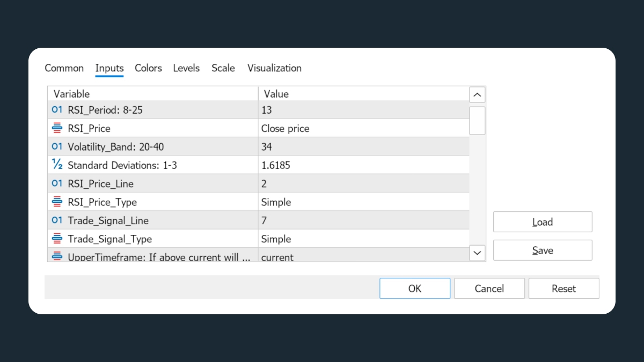The height and width of the screenshot is (362, 644).
Task: Open the RSI_Price_Type Simple value
Action: point(363,202)
